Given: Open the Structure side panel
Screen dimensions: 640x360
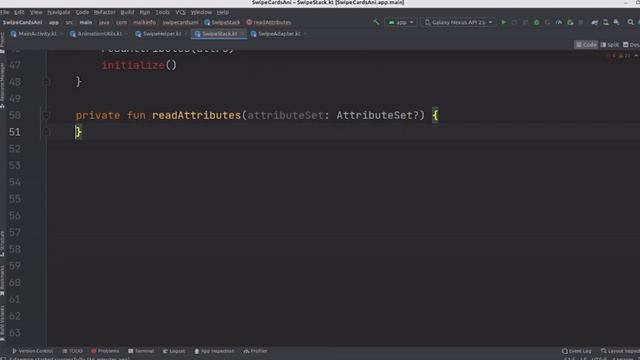Looking at the screenshot, I should [x=2, y=244].
